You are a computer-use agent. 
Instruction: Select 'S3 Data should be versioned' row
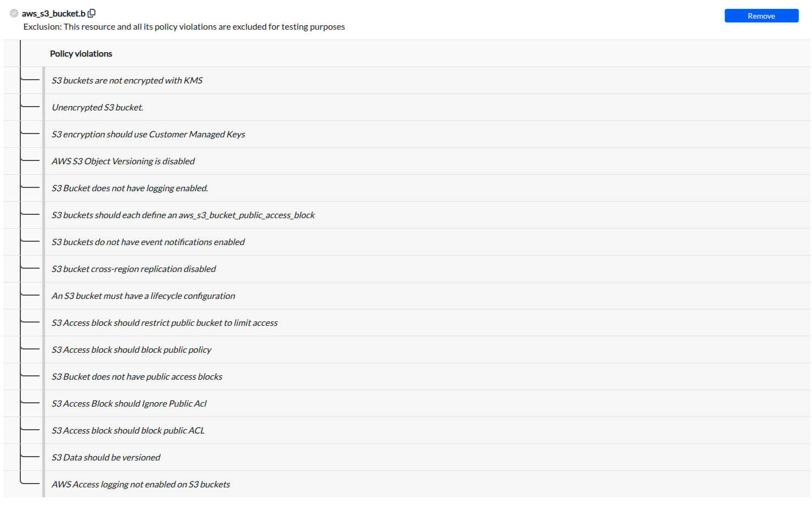click(x=106, y=458)
